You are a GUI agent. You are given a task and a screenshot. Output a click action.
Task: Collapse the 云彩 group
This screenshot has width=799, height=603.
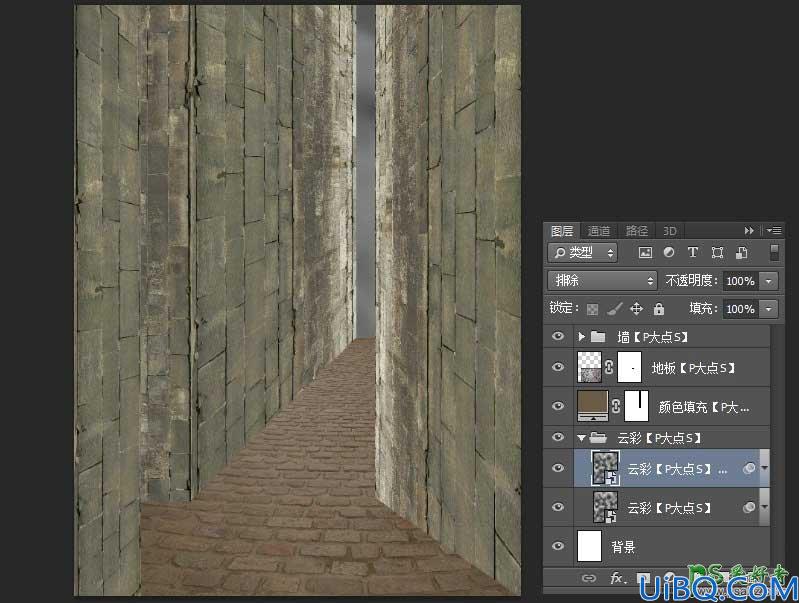tap(581, 438)
